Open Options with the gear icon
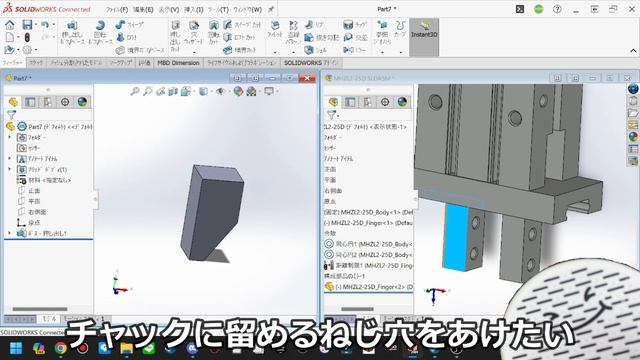This screenshot has width=640, height=360. [27, 50]
